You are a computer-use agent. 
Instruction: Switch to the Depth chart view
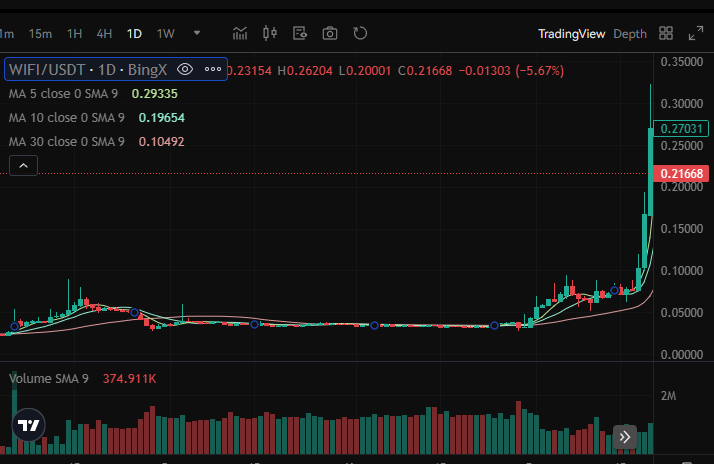630,34
